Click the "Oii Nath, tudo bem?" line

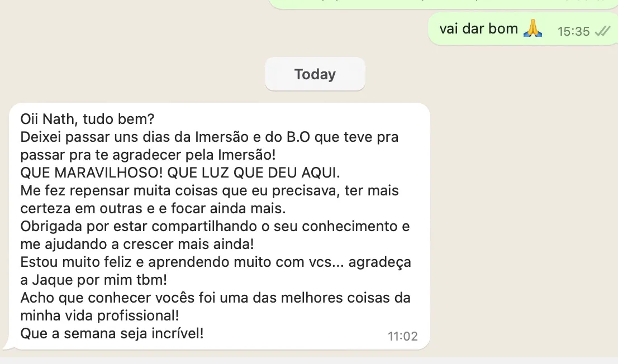[x=88, y=119]
